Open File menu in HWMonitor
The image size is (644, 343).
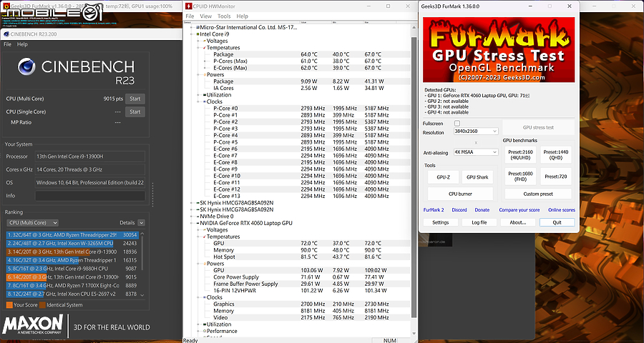point(190,16)
